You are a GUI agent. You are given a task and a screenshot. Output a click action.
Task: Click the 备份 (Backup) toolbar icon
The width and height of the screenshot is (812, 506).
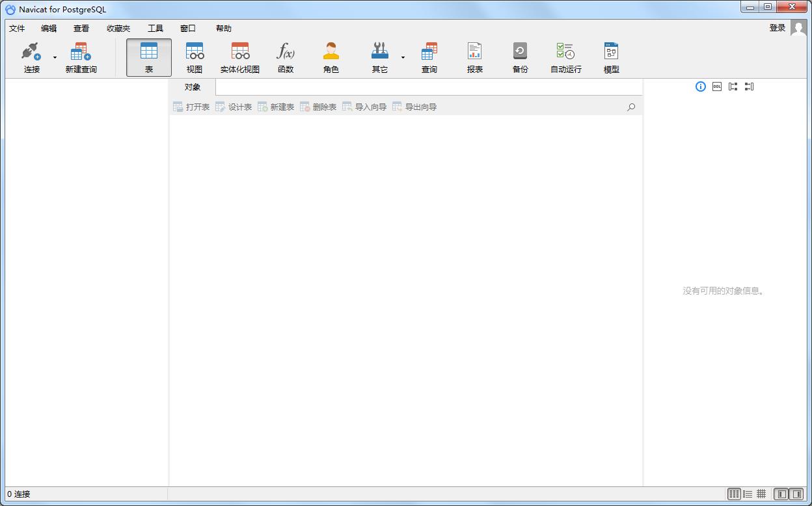(x=520, y=57)
